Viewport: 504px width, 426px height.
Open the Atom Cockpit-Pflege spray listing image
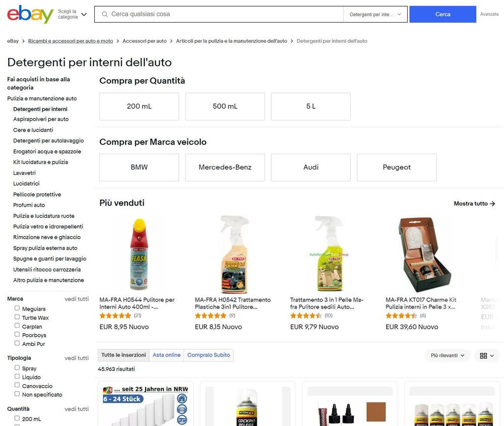tap(247, 407)
